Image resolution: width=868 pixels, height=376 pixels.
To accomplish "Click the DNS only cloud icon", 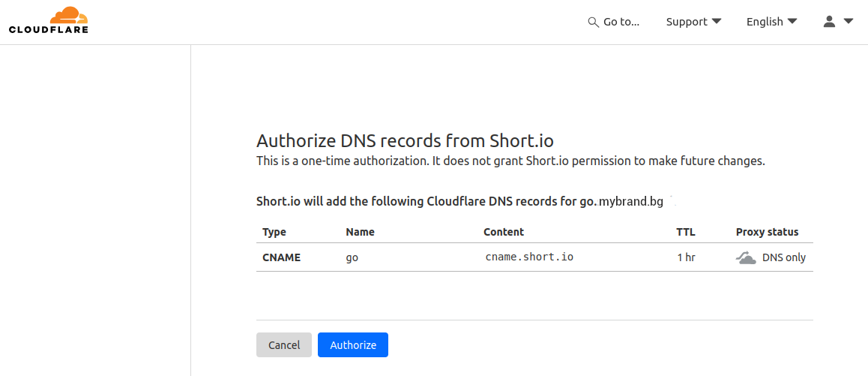I will tap(746, 257).
